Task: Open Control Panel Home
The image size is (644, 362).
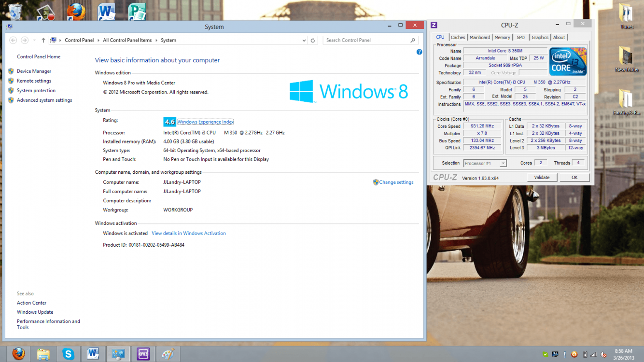Action: [39, 56]
